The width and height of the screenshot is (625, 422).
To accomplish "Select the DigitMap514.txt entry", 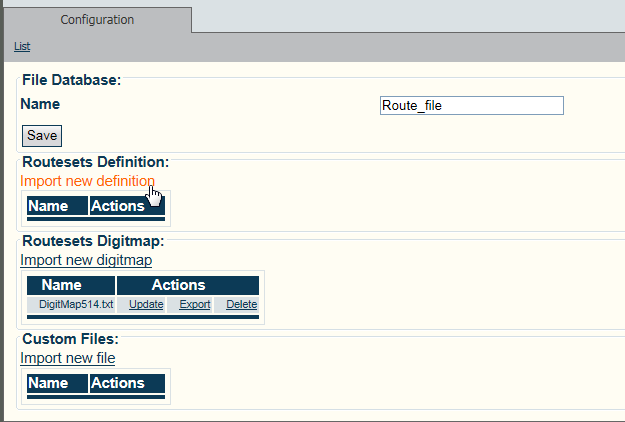I will [74, 305].
